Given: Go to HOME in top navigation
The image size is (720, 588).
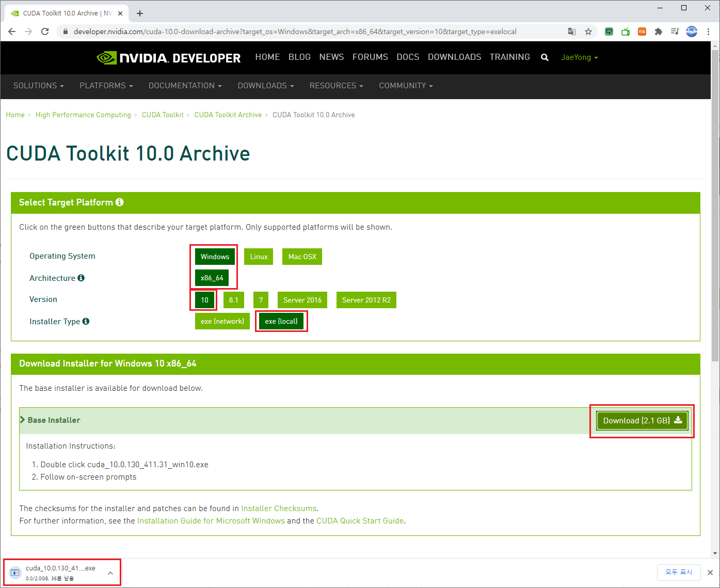Looking at the screenshot, I should point(267,57).
